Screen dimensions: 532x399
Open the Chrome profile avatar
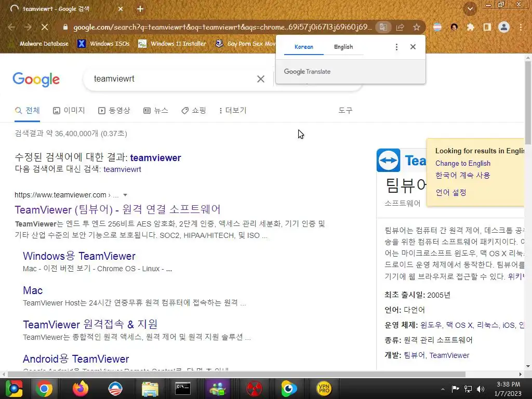pyautogui.click(x=504, y=27)
